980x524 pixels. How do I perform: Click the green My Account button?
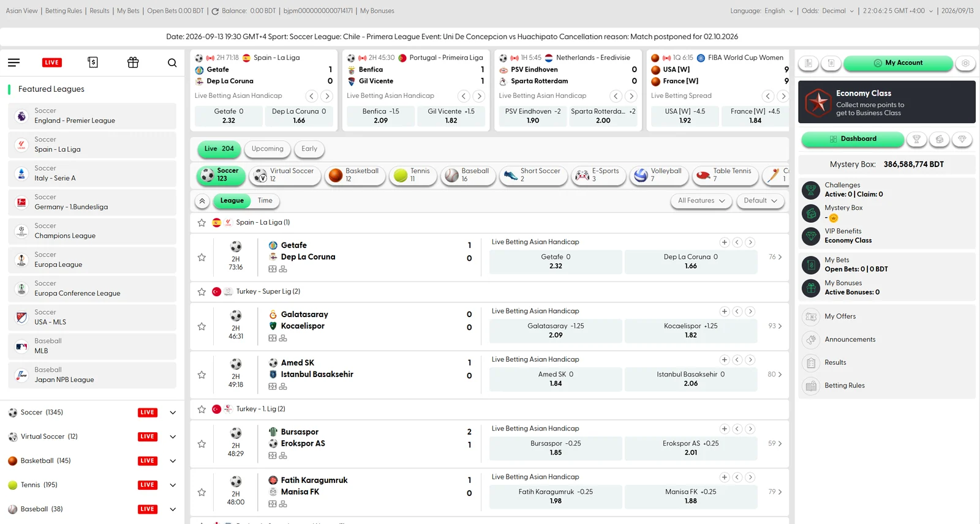(898, 63)
